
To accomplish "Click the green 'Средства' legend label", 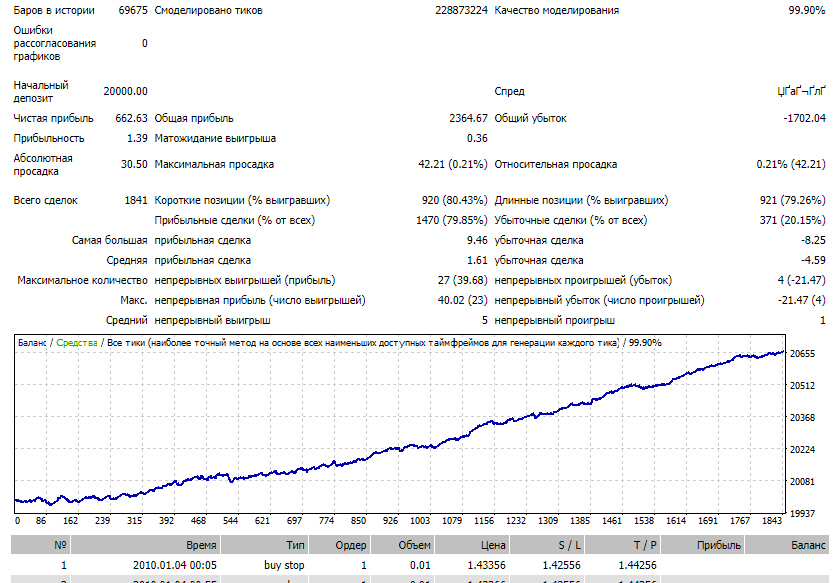I will pos(77,343).
